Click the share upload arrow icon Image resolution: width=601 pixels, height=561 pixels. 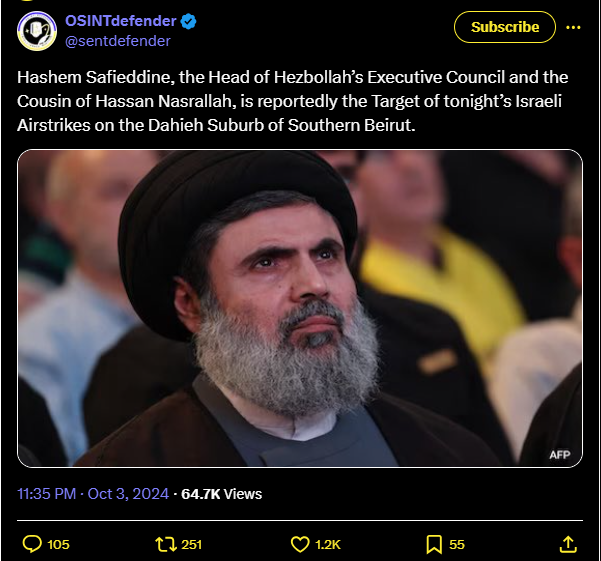(x=568, y=544)
